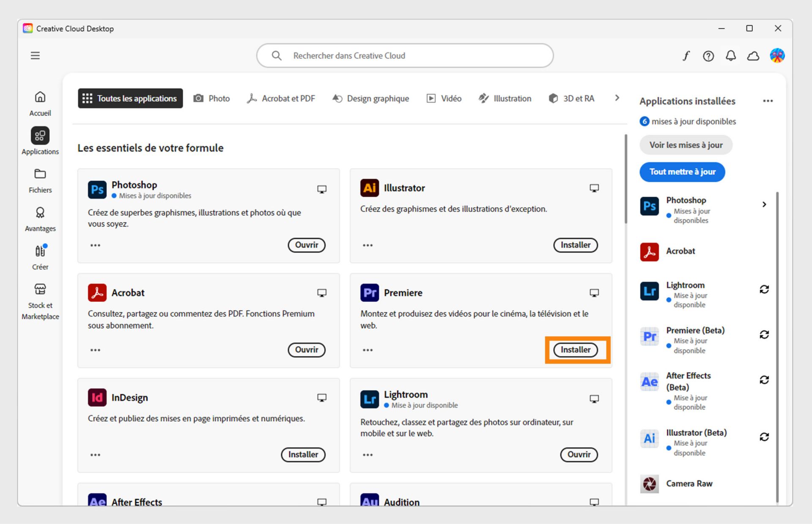Update Illustrator (Beta) via the refresh icon
Viewport: 812px width, 524px height.
[x=764, y=437]
